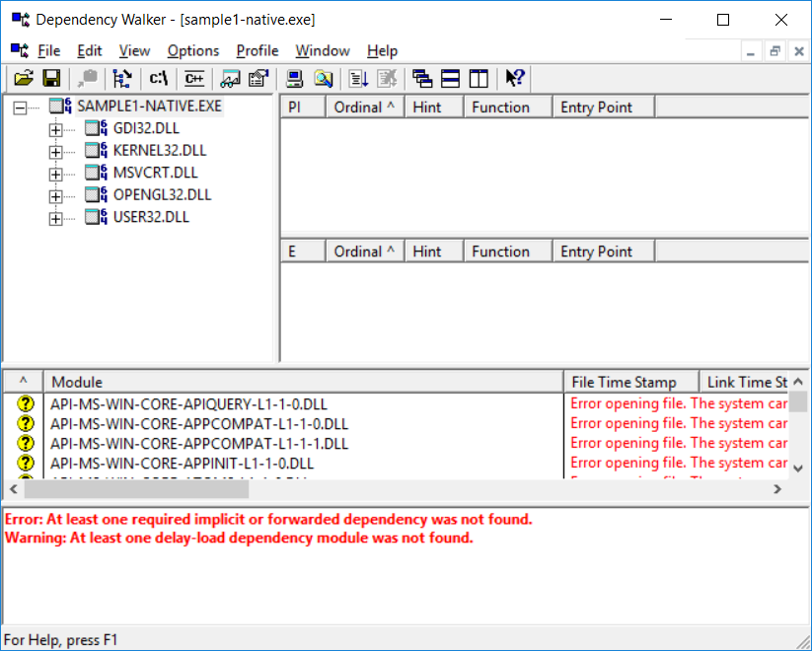Collapse the SAMPLE1-NATIVE.EXE root node
812x651 pixels.
(x=20, y=107)
